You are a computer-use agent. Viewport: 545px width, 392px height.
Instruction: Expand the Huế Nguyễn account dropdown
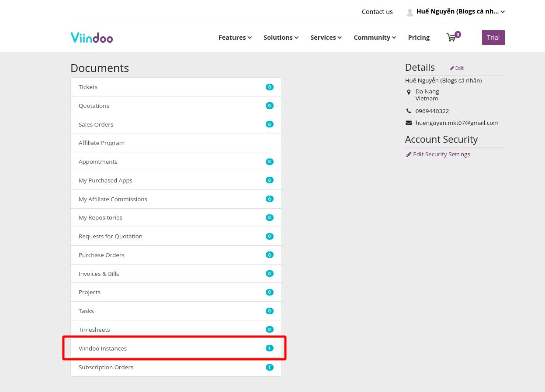pyautogui.click(x=502, y=11)
